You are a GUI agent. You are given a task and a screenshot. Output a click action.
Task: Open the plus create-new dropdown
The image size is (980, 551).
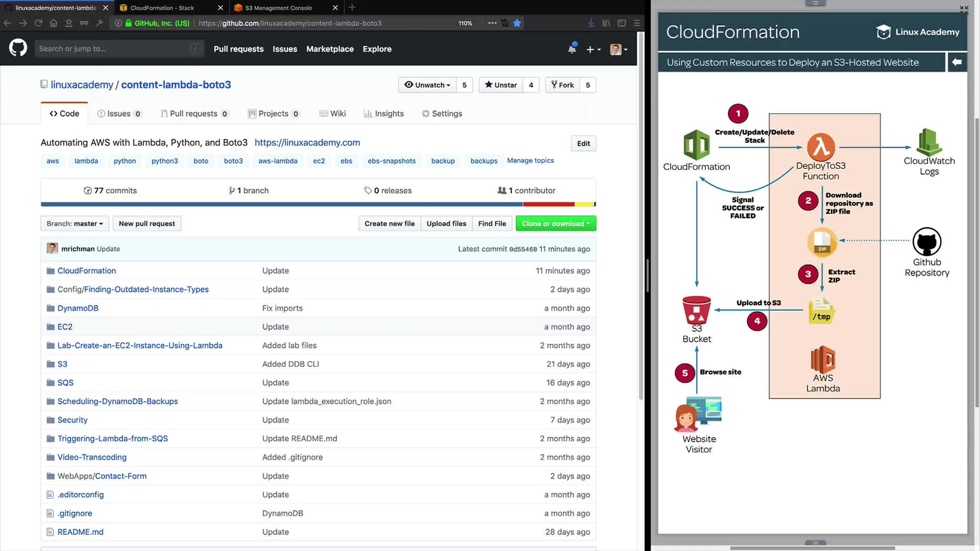coord(593,49)
